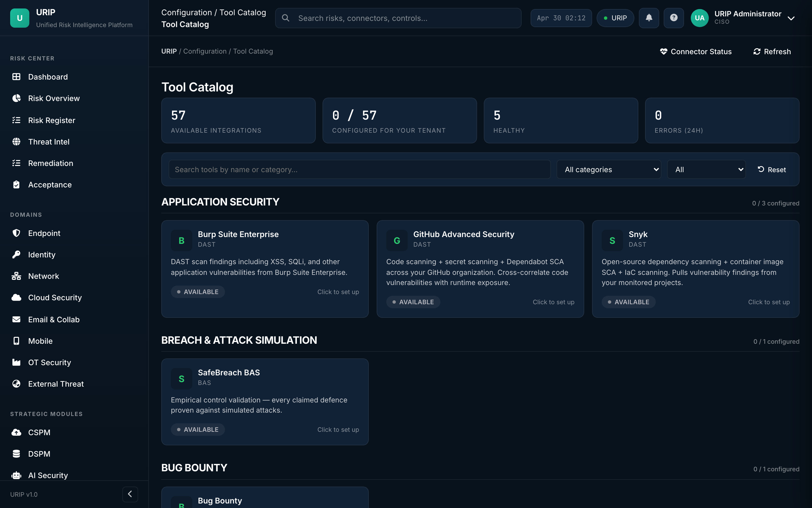Open the Snyk card title

coord(638,234)
